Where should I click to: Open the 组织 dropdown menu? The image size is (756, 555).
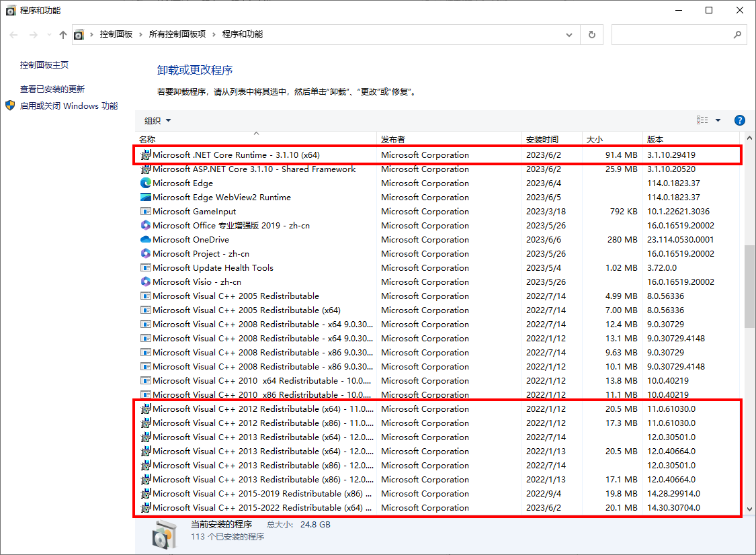pyautogui.click(x=158, y=120)
